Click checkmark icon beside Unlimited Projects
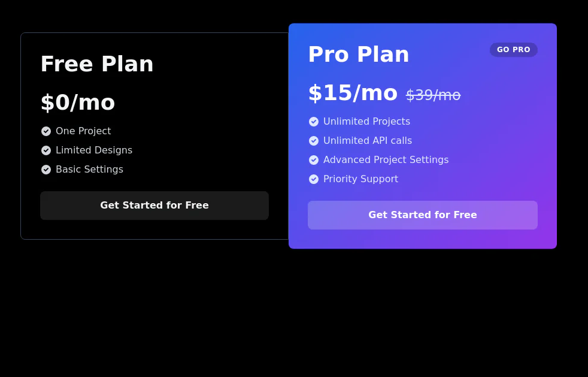Screen dimensions: 588x377 314,122
